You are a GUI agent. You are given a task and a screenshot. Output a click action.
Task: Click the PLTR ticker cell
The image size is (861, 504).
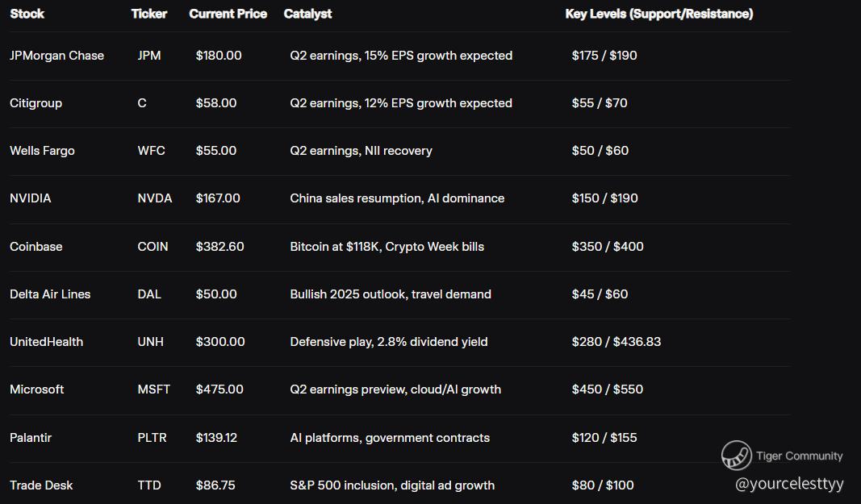coord(152,438)
